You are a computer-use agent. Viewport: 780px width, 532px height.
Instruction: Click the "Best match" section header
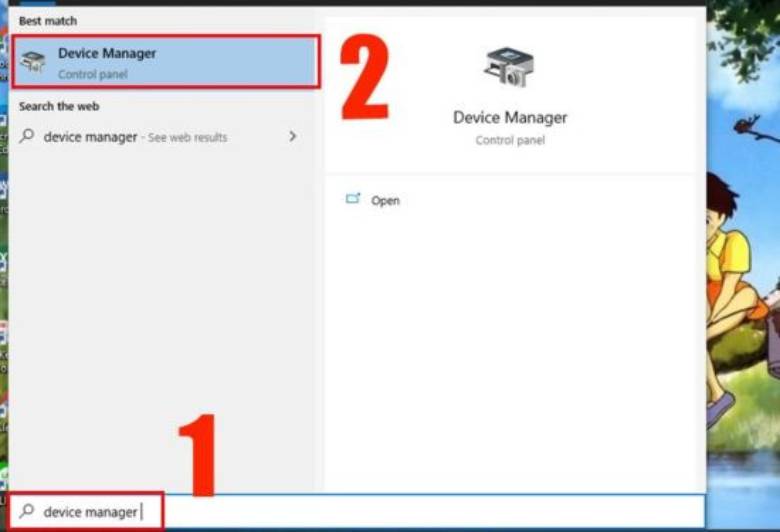coord(47,20)
